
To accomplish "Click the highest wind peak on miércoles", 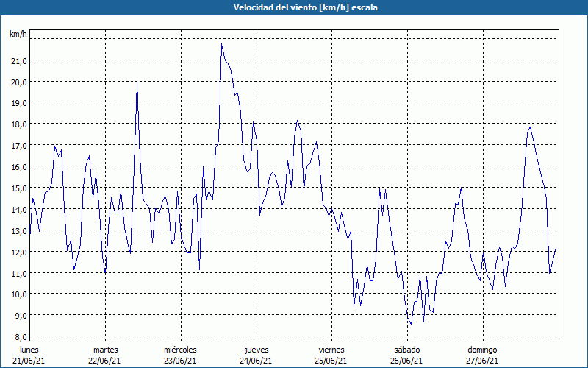I will (x=222, y=44).
